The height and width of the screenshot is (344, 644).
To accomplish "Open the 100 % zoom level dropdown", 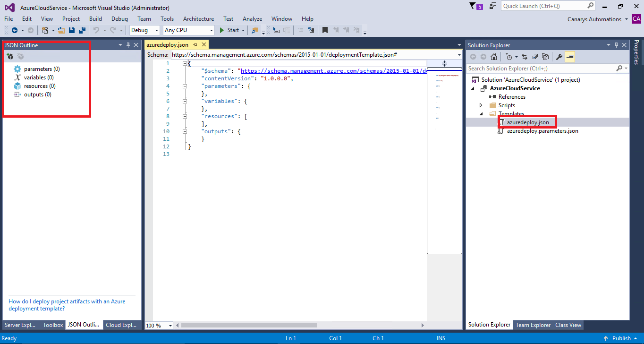I will tap(170, 326).
